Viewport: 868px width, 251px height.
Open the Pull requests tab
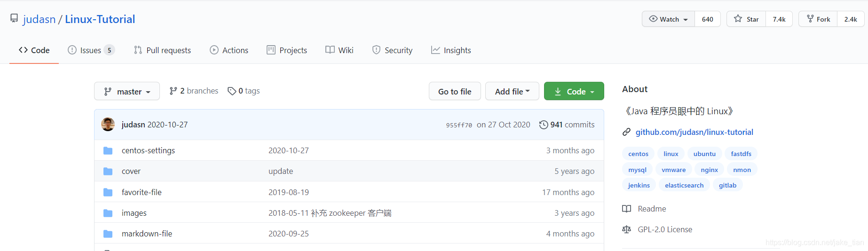pyautogui.click(x=162, y=50)
